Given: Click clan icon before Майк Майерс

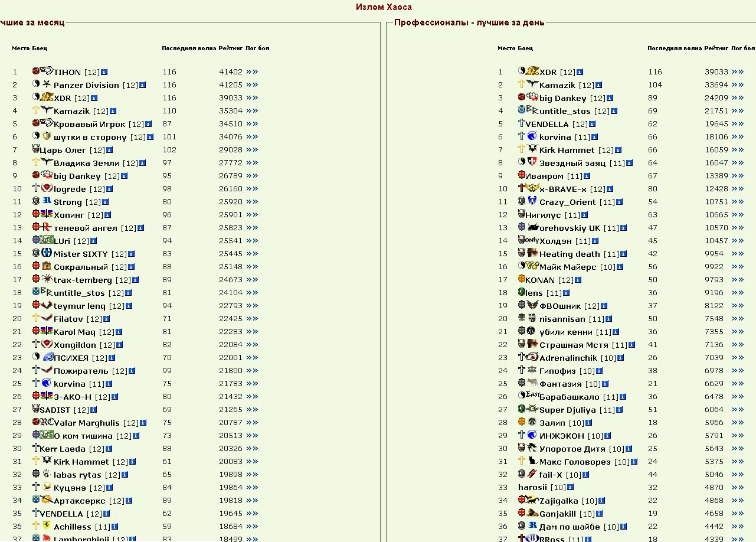Looking at the screenshot, I should [x=533, y=266].
